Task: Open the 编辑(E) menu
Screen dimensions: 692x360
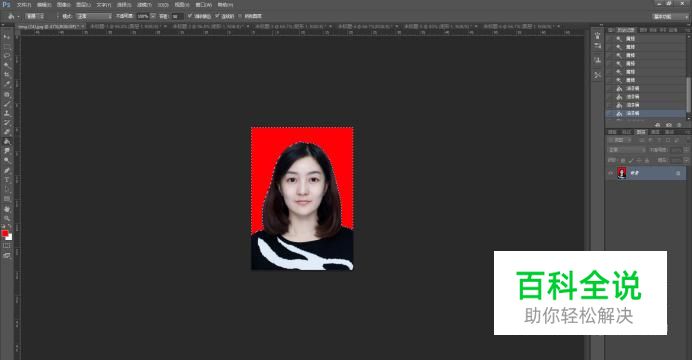Action: point(44,5)
